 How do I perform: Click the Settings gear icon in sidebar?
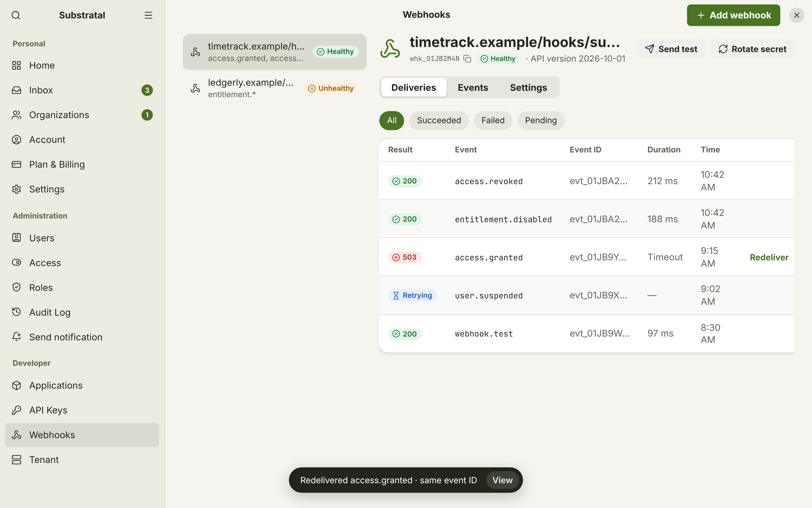pos(16,189)
